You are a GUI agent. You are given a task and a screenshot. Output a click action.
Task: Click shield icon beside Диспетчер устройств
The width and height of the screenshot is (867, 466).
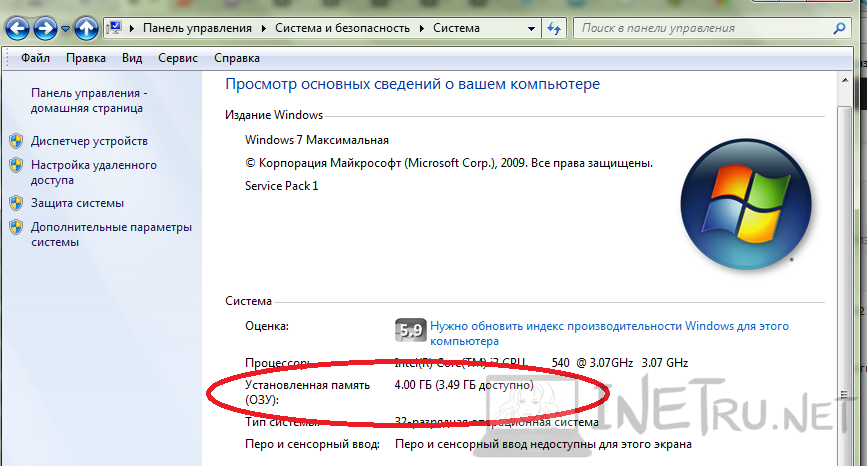pos(16,141)
